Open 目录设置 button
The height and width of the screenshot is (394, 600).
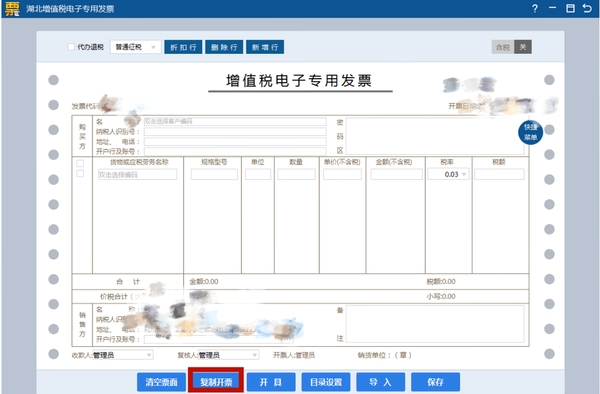tap(326, 382)
